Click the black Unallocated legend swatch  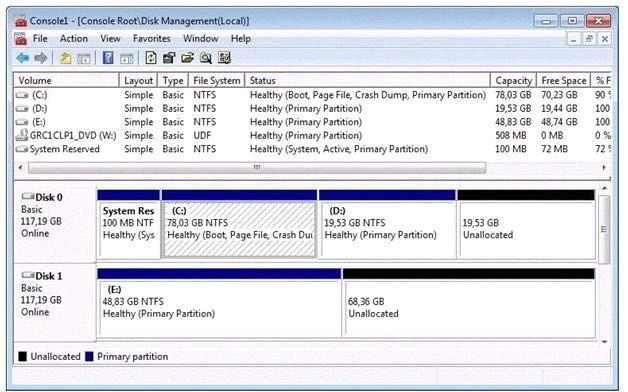coord(23,356)
